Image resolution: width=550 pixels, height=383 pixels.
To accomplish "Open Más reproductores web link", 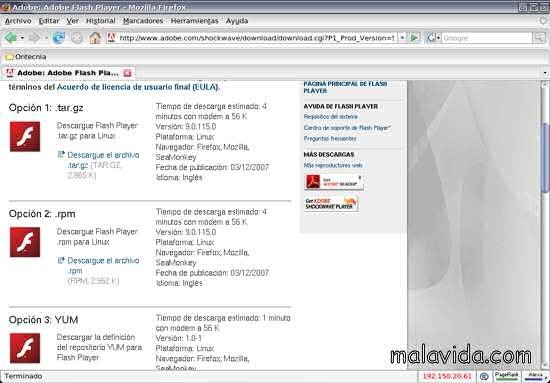I will 333,166.
